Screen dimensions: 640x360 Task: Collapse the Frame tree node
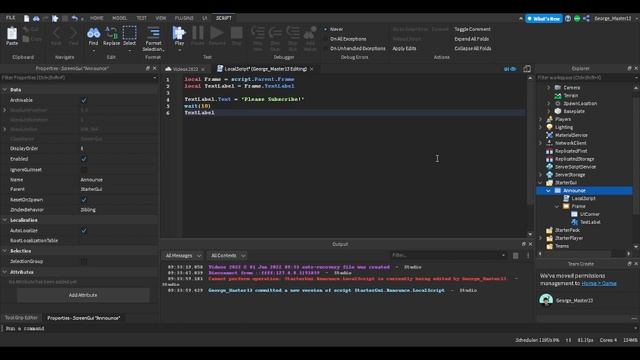click(x=557, y=207)
